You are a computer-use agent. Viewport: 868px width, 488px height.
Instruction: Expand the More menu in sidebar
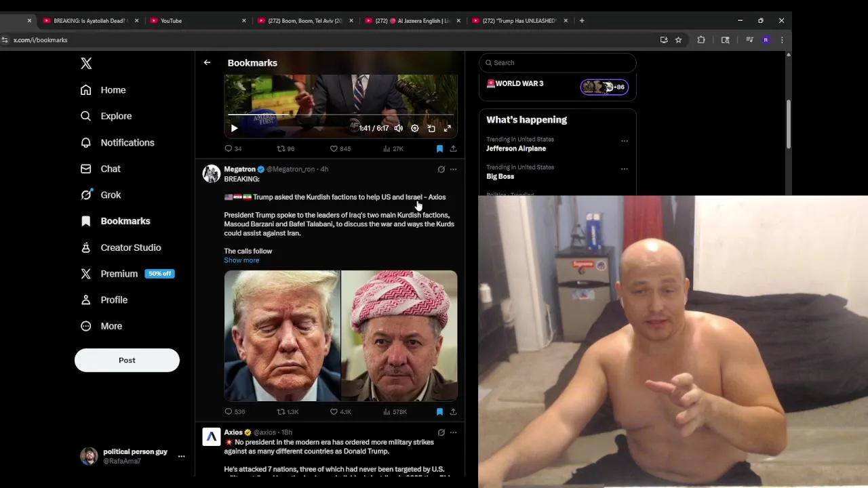click(102, 326)
